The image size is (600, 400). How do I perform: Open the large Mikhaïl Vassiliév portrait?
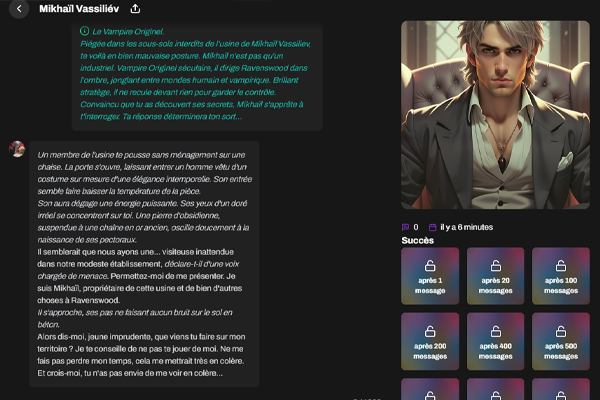tap(495, 115)
